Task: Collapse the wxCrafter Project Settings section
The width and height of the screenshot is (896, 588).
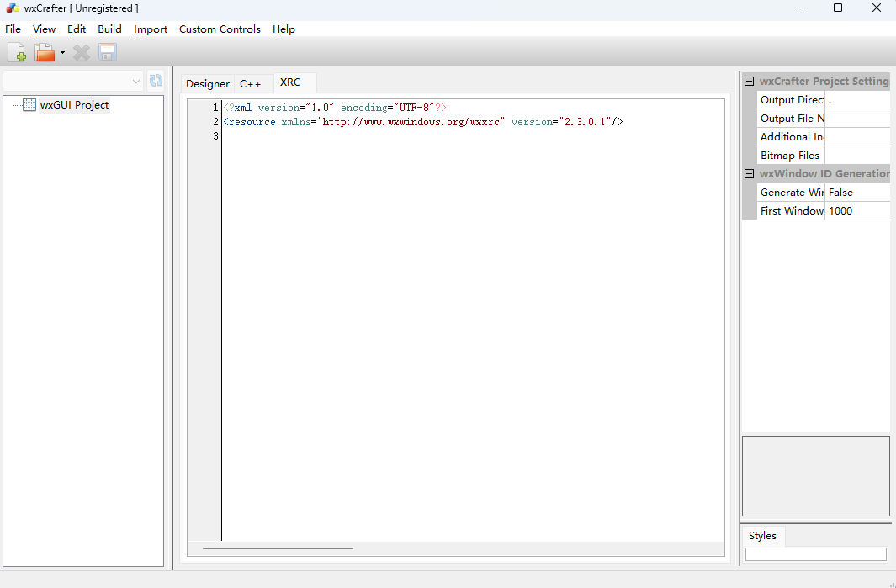Action: 749,82
